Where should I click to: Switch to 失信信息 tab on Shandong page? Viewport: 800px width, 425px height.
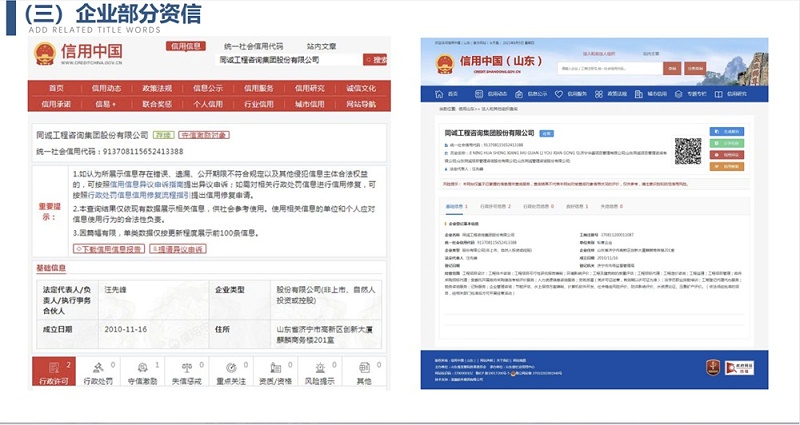click(x=611, y=207)
